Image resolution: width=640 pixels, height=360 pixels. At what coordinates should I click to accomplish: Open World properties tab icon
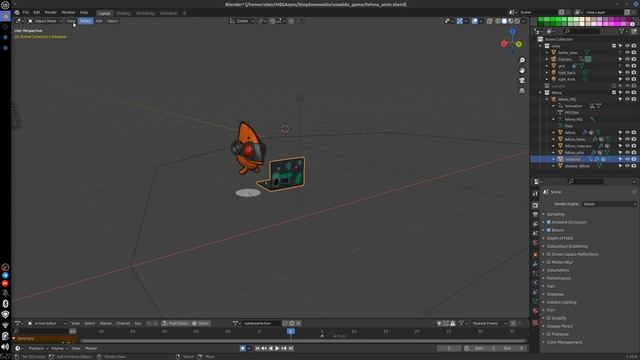535,243
